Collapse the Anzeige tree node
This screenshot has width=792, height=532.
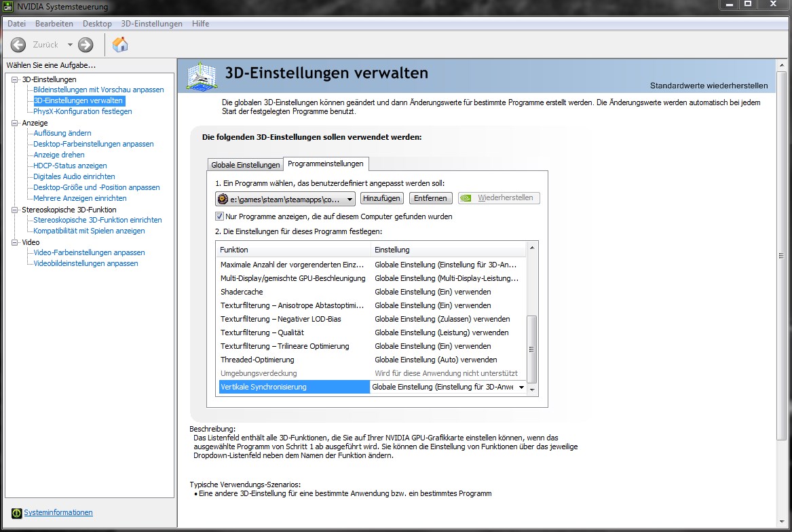pos(15,123)
